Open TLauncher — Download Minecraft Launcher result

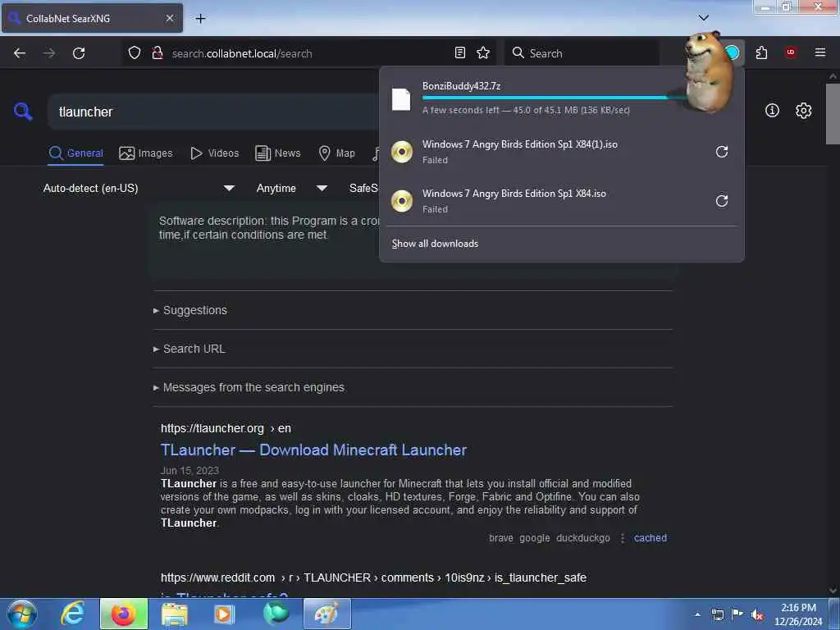tap(313, 450)
